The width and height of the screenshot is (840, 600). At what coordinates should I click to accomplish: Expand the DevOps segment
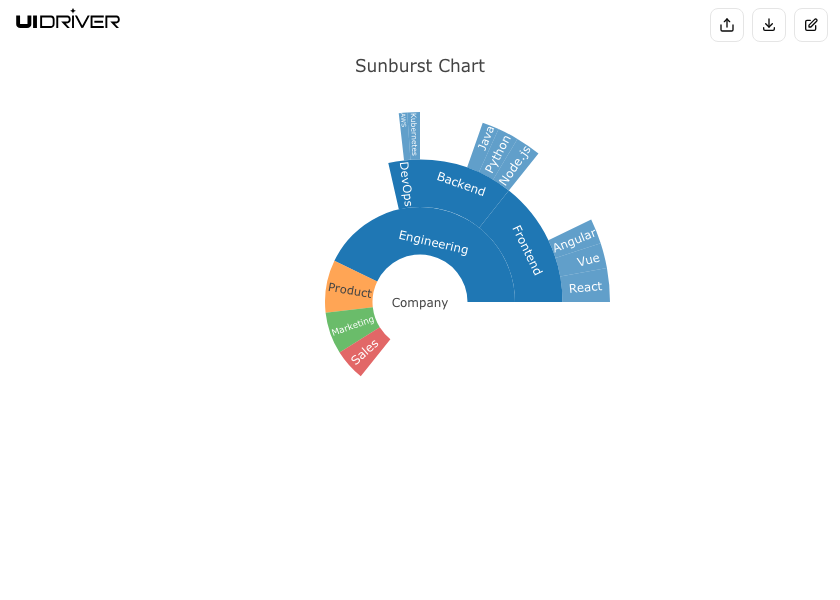pos(405,184)
